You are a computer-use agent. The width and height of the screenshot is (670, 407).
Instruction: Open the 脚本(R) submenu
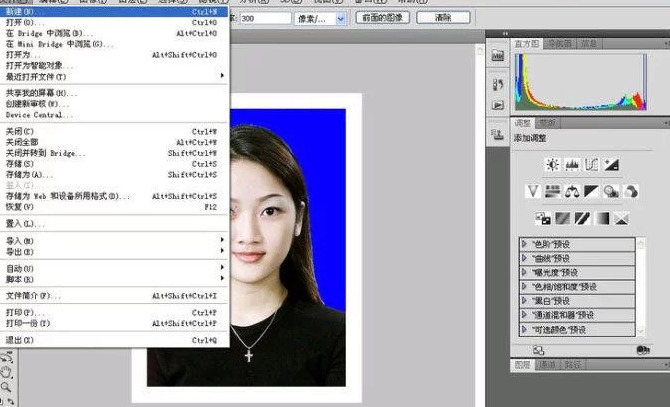click(x=115, y=279)
